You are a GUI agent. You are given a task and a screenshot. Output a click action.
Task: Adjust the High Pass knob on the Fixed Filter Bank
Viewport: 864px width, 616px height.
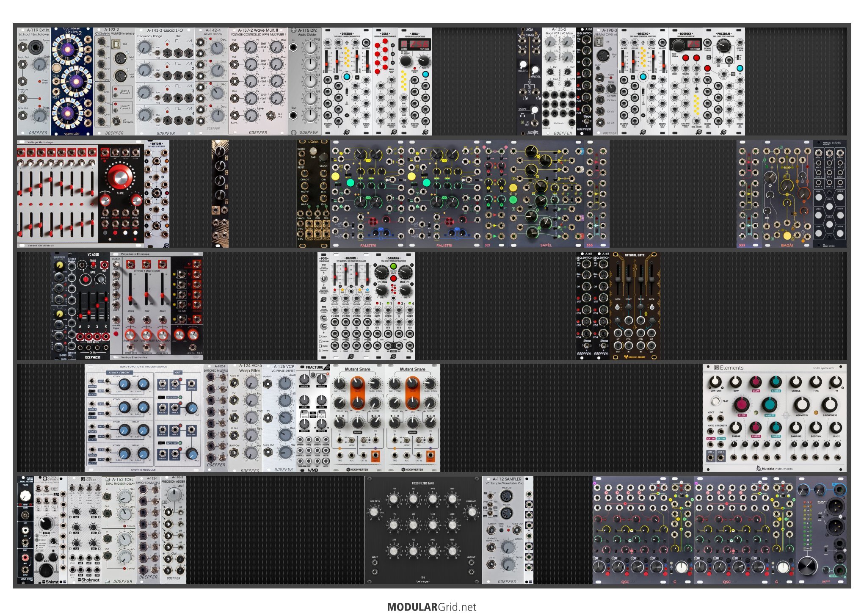pyautogui.click(x=472, y=512)
